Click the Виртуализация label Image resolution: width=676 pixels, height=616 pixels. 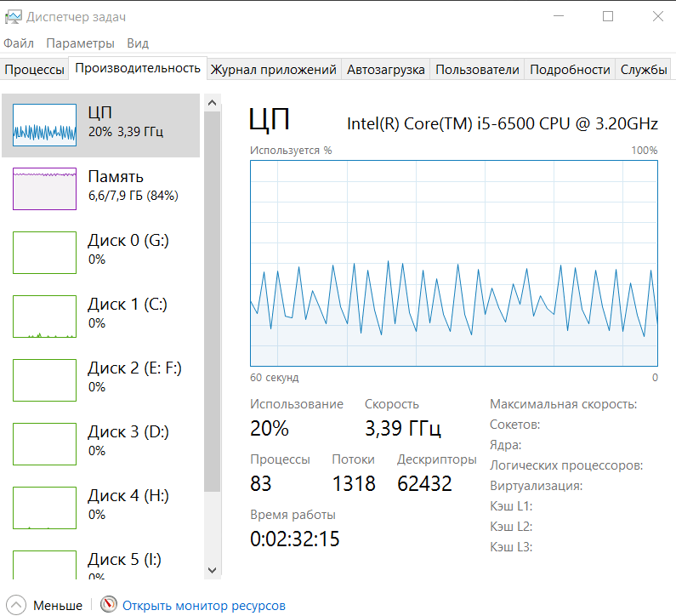click(x=537, y=486)
